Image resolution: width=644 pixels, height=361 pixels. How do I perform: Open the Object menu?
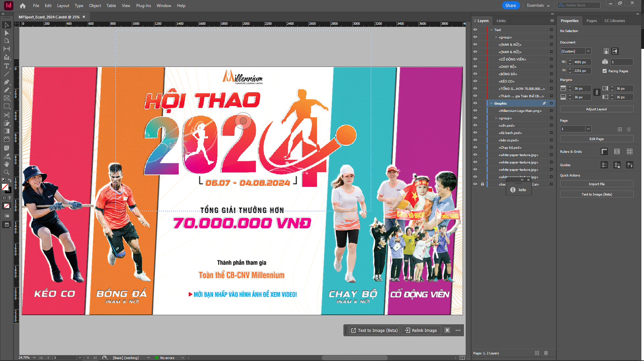click(x=95, y=6)
